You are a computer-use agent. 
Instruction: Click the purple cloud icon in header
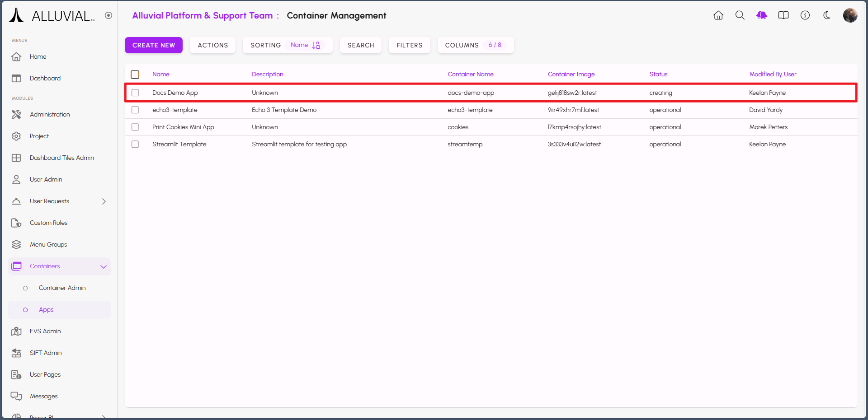[761, 15]
